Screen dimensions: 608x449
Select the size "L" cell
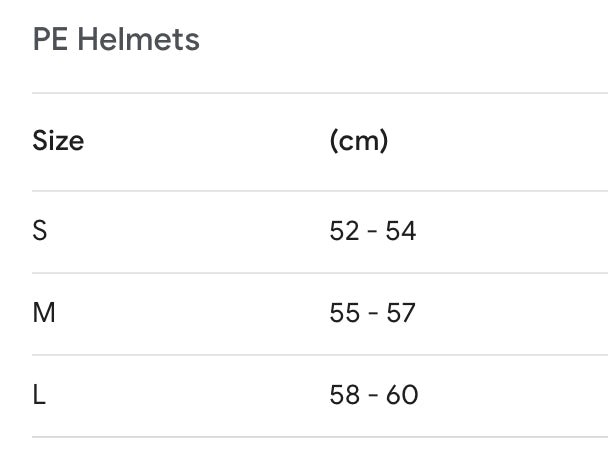pyautogui.click(x=39, y=395)
